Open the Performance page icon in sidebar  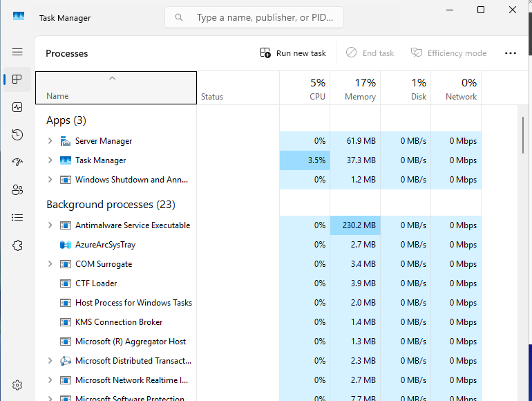coord(17,107)
